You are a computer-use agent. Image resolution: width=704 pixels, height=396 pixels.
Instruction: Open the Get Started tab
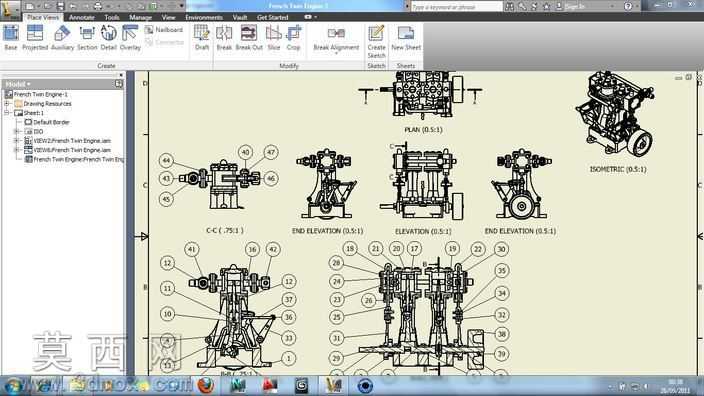click(x=273, y=17)
